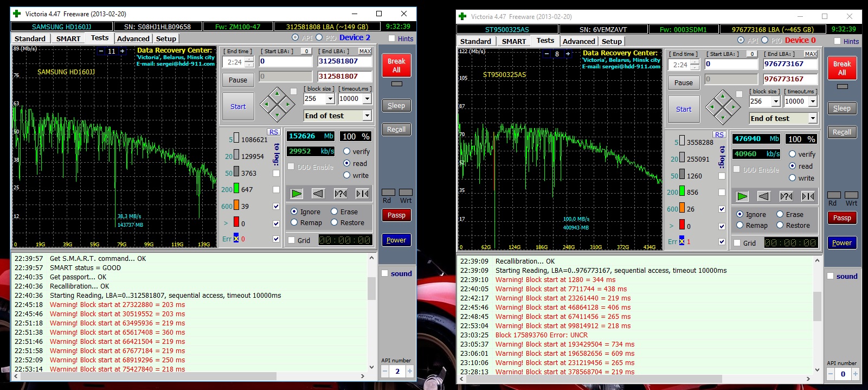Click left arrow in Samsung window navigation diamond
868x390 pixels.
tap(267, 104)
